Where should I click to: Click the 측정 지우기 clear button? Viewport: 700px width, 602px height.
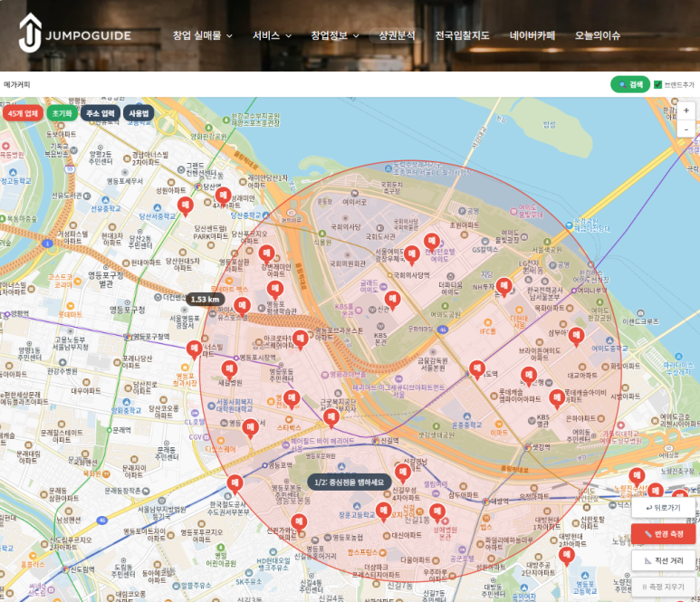663,587
